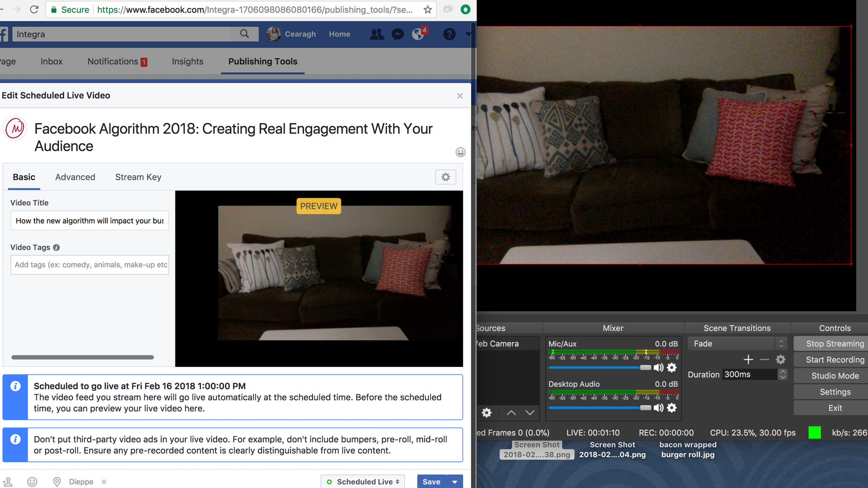
Task: Click green stream status indicator
Action: coord(814,432)
